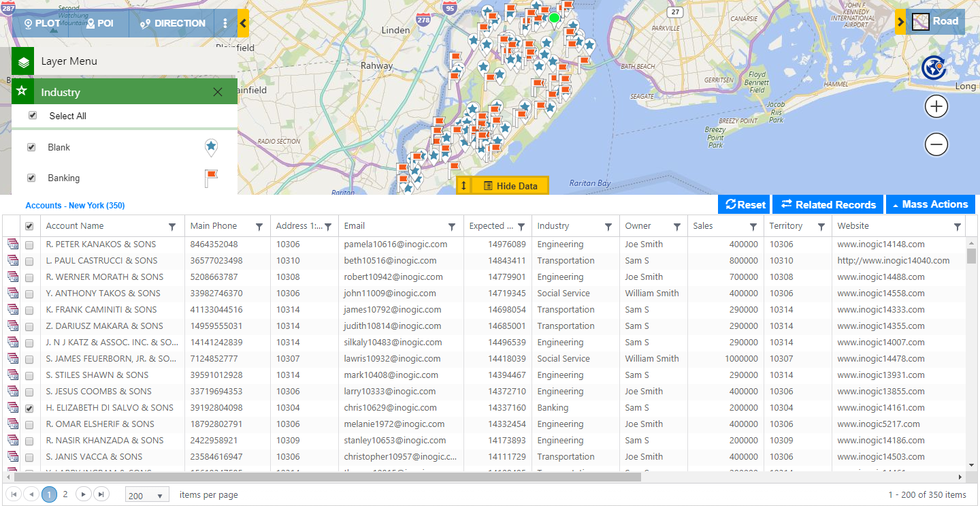Screen dimensions: 980x506
Task: Select the L. PAUL CASTRUCCI & SONS row checkbox
Action: tap(29, 261)
